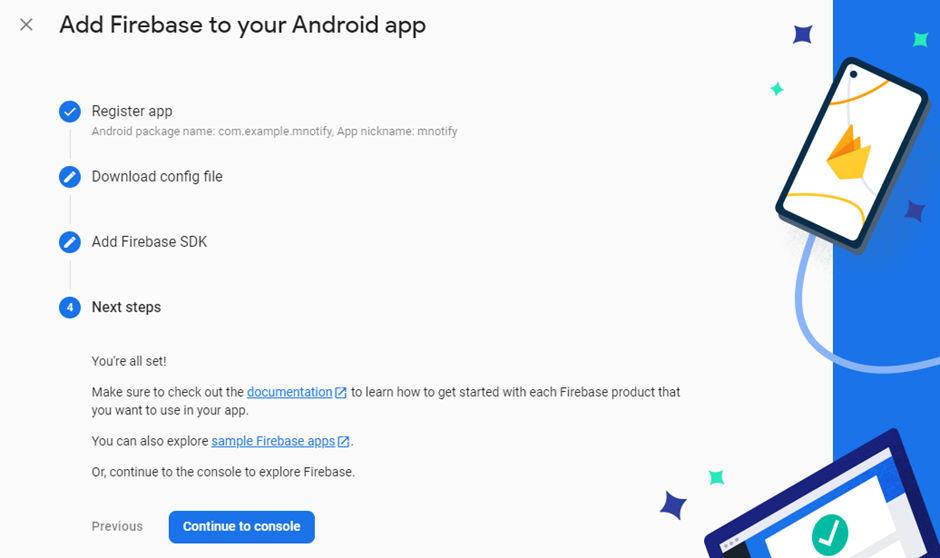This screenshot has height=558, width=940.
Task: Select the Next steps heading
Action: coord(126,307)
